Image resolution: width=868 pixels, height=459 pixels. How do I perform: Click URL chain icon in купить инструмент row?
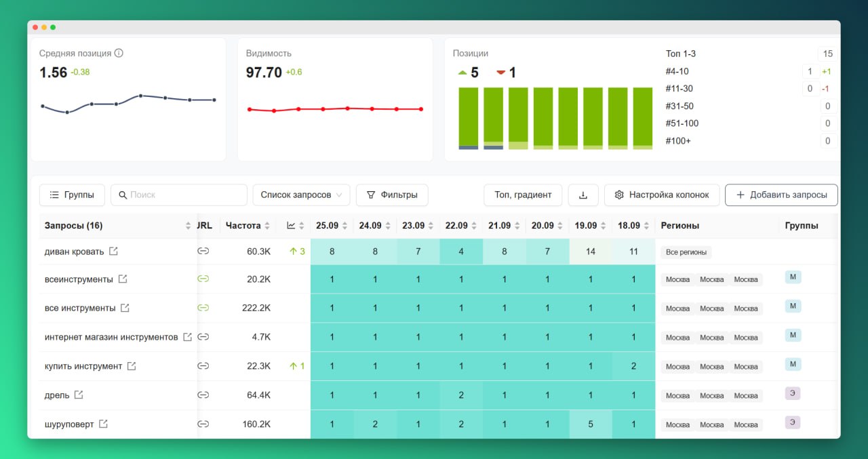(x=203, y=366)
